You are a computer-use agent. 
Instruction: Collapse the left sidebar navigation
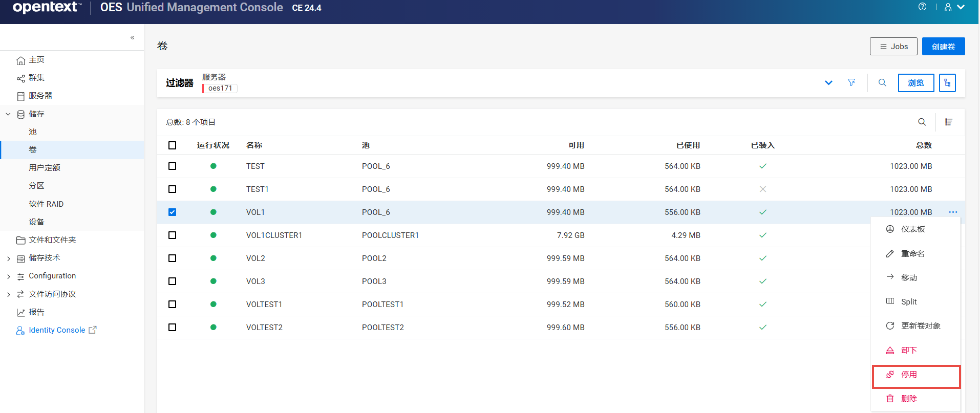tap(132, 37)
